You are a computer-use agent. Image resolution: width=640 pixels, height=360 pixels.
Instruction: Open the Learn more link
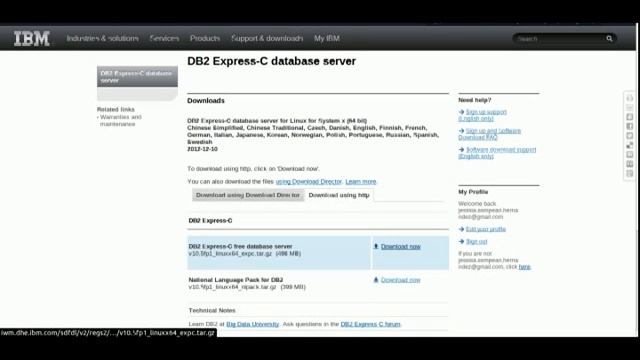[361, 182]
